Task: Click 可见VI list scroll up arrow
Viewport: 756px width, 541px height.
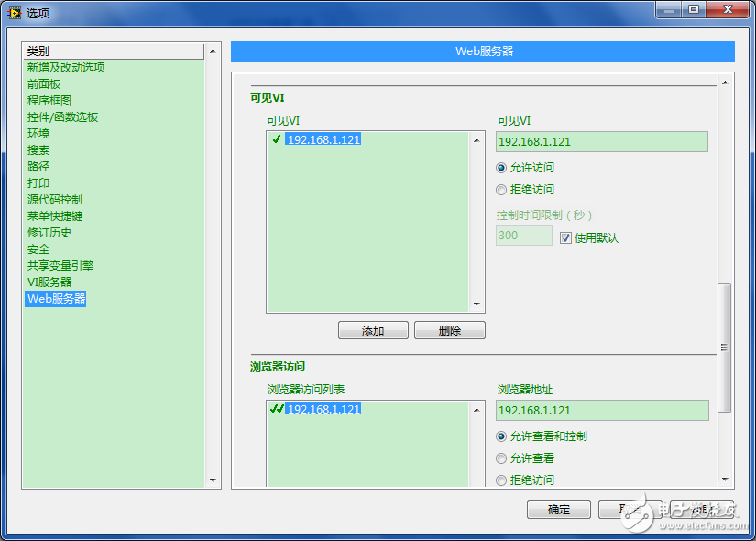Action: click(477, 140)
